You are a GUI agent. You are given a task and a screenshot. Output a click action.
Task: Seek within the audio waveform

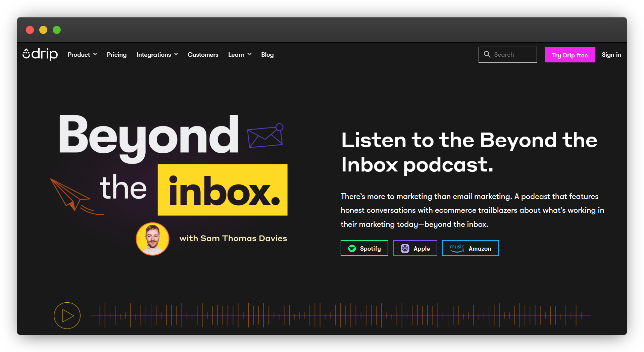pyautogui.click(x=341, y=315)
